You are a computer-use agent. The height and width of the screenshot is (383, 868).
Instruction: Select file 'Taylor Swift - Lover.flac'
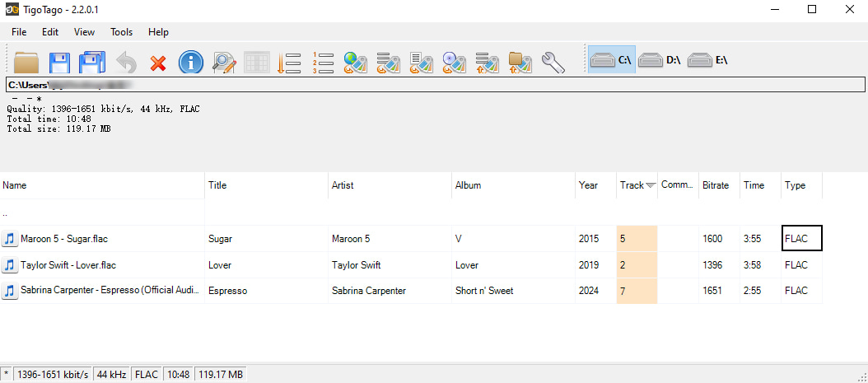68,265
